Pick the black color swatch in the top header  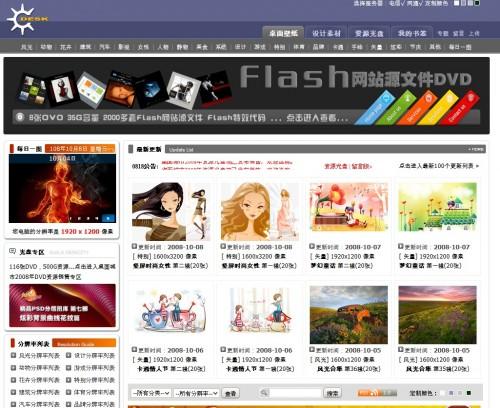tap(477, 3)
